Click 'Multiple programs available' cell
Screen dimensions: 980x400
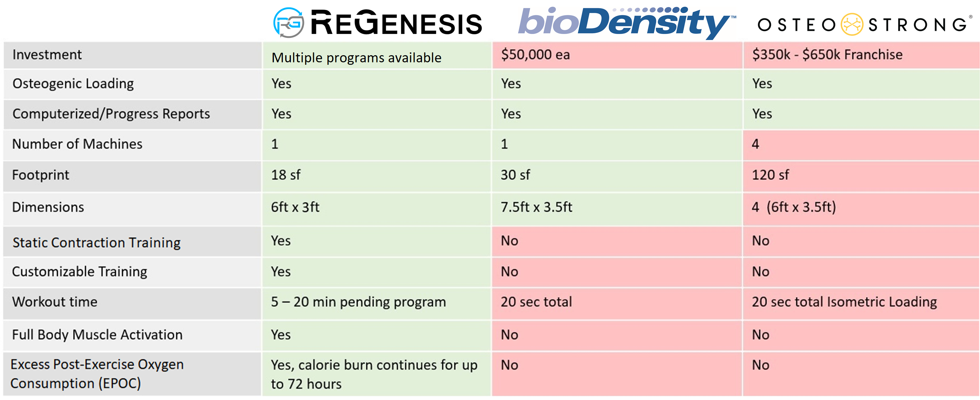point(356,57)
